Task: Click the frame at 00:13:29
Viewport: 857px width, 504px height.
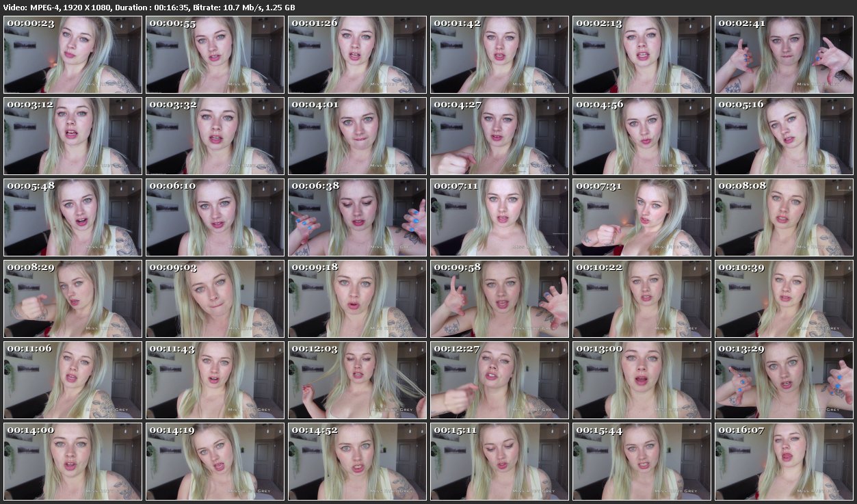Action: click(x=784, y=380)
